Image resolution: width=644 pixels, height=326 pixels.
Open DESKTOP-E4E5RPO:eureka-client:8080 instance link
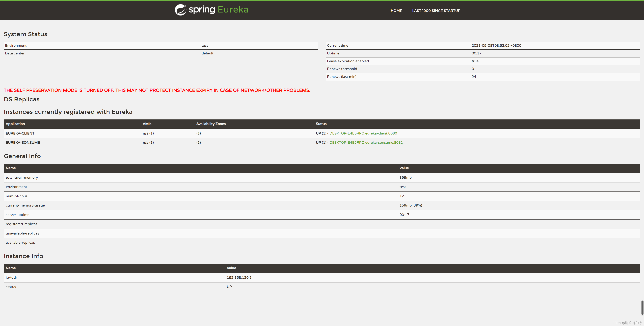pyautogui.click(x=363, y=133)
